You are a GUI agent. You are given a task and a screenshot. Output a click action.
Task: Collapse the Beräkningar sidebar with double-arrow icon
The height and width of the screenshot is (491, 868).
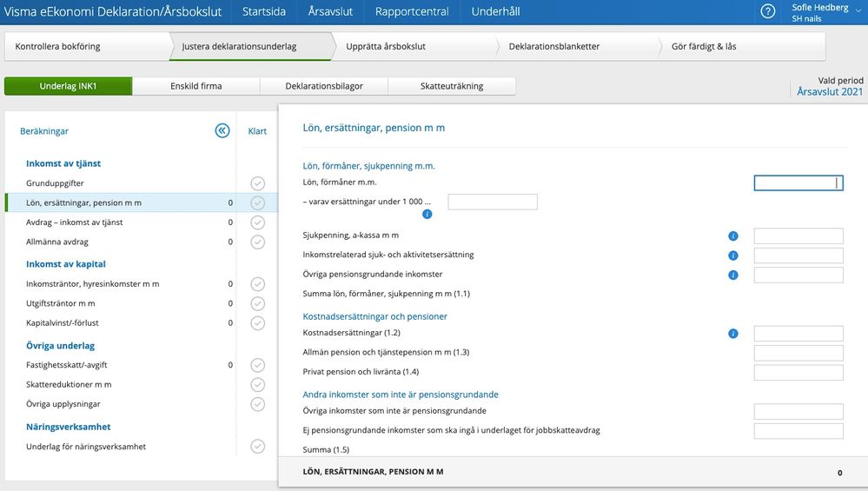click(x=222, y=131)
